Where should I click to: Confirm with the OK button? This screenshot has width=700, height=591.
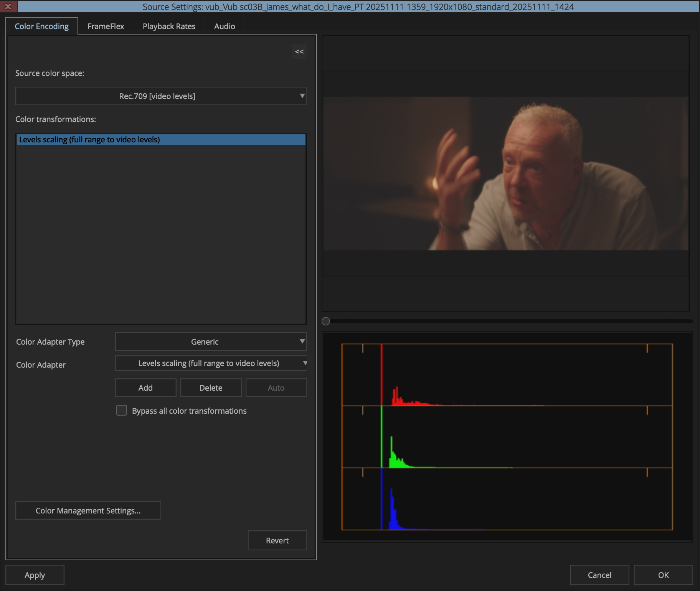pos(664,575)
